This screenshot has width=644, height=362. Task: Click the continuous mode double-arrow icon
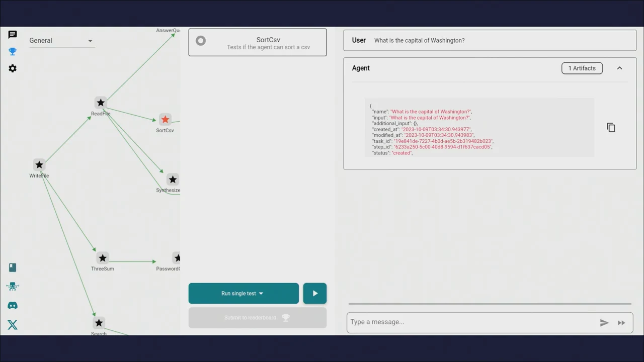(x=621, y=323)
